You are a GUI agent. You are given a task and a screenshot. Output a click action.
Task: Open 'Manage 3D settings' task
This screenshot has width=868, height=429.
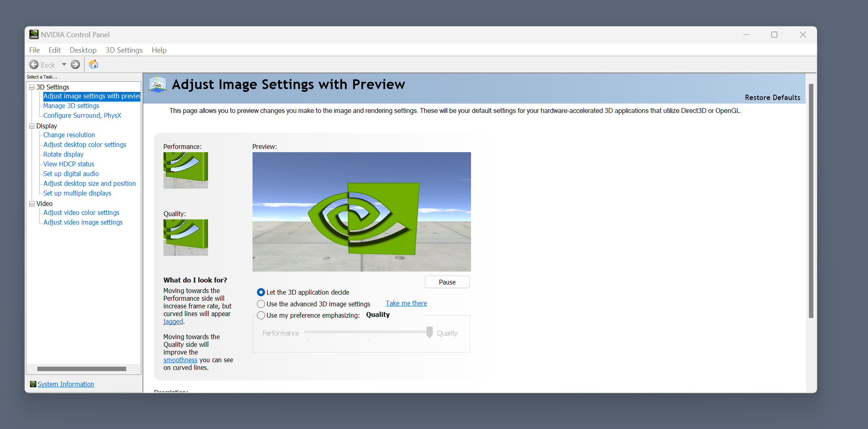(x=71, y=106)
